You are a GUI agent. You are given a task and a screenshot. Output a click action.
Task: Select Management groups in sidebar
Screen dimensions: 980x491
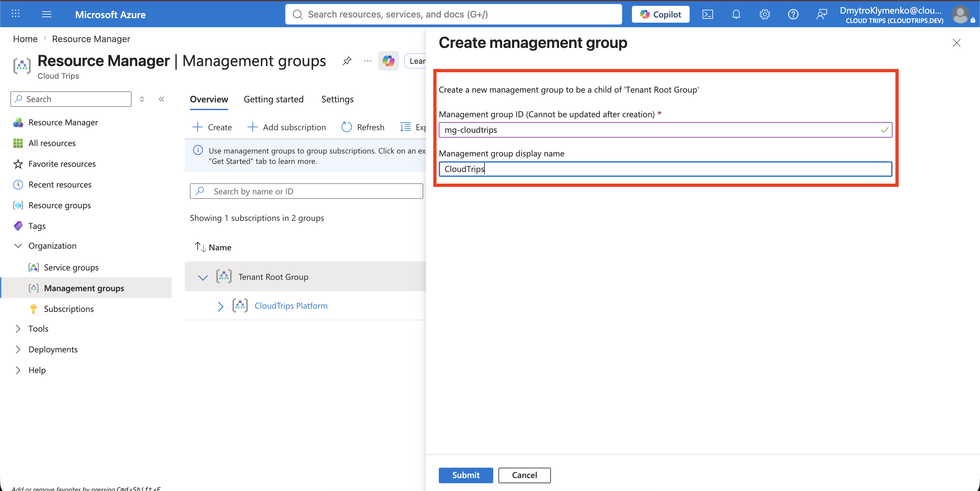tap(84, 288)
